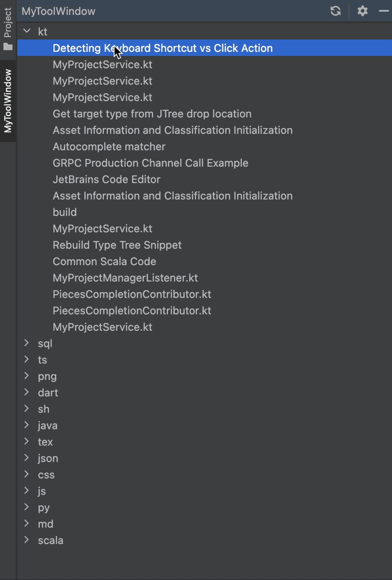Open MyProjectManagerListener.kt entry
The image size is (392, 580).
tap(125, 278)
